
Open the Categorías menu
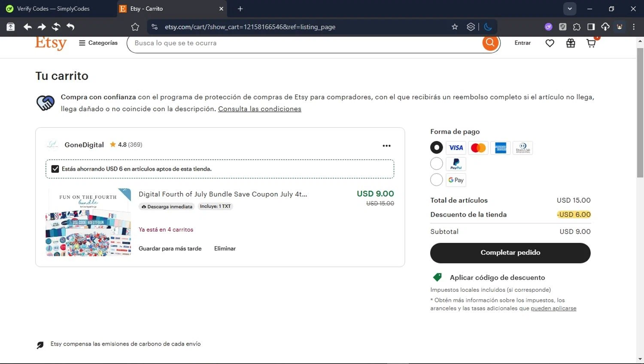(98, 43)
